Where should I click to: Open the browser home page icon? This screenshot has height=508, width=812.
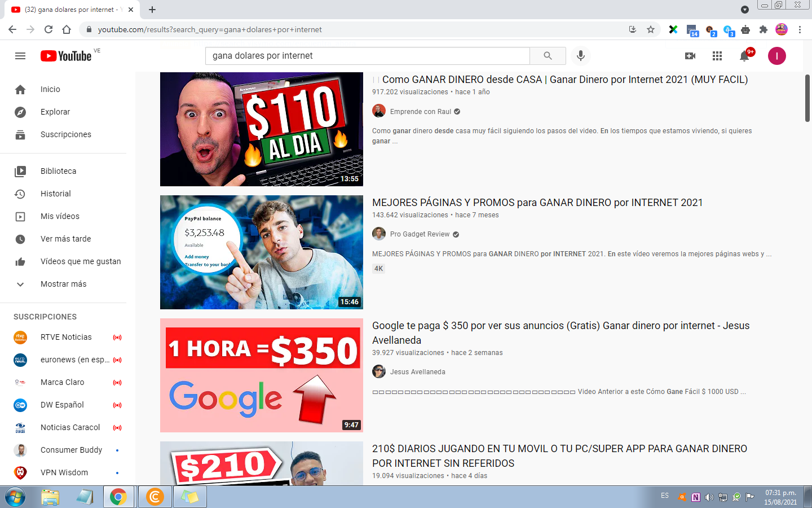(x=67, y=29)
